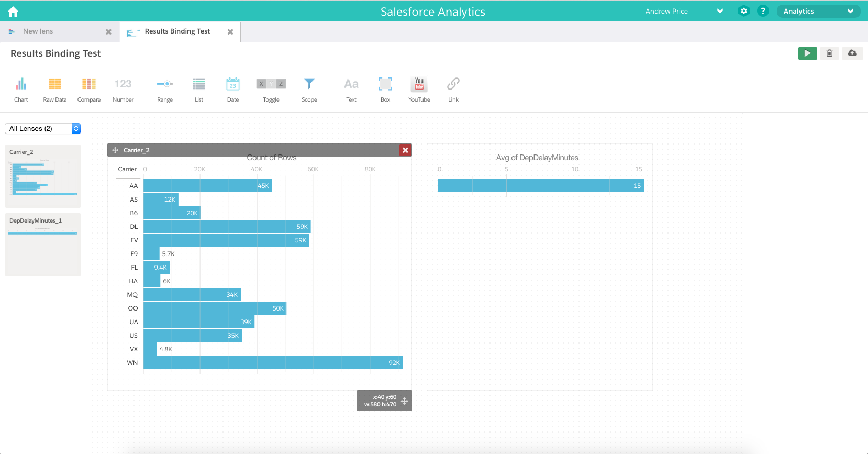This screenshot has height=454, width=868.
Task: Add a Number widget
Action: tap(123, 90)
